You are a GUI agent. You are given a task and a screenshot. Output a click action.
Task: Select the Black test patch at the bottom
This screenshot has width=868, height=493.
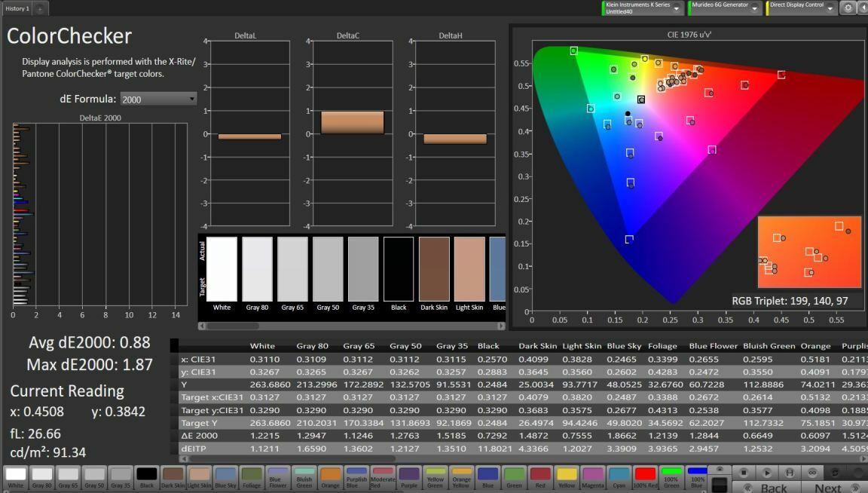pos(146,473)
